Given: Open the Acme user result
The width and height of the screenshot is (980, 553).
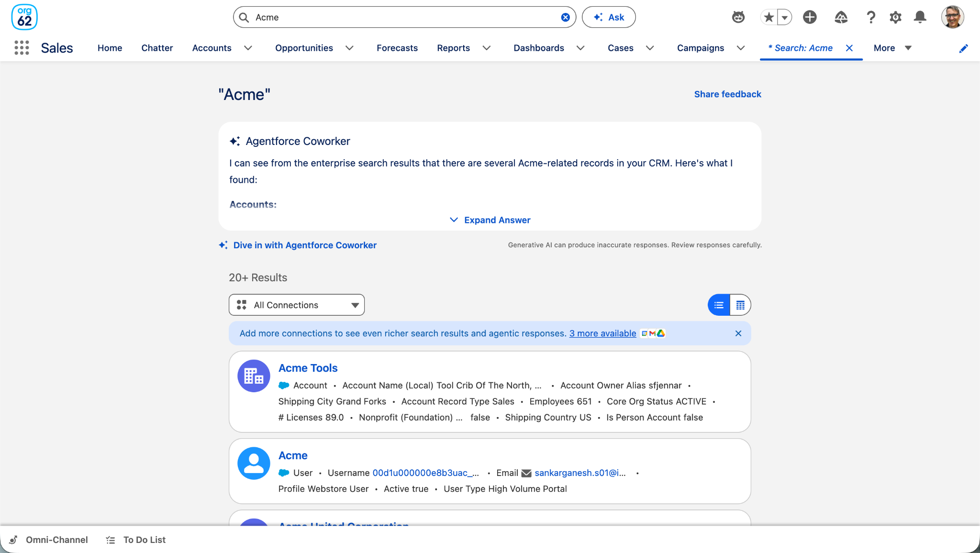Looking at the screenshot, I should (293, 455).
